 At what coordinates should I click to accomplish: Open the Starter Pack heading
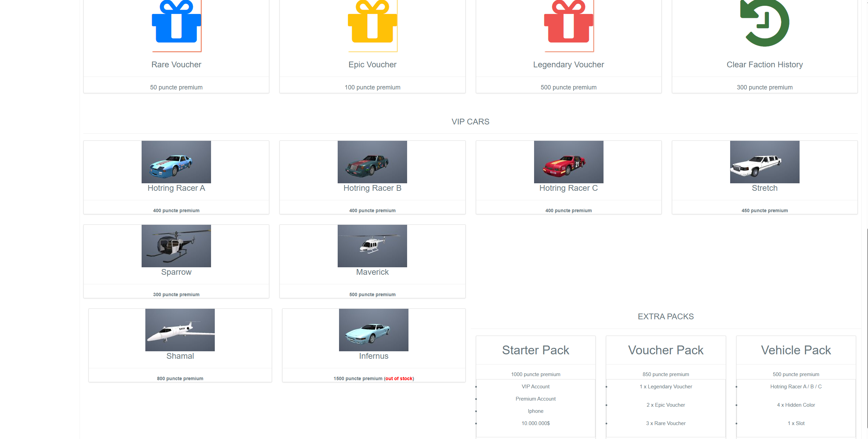(535, 350)
